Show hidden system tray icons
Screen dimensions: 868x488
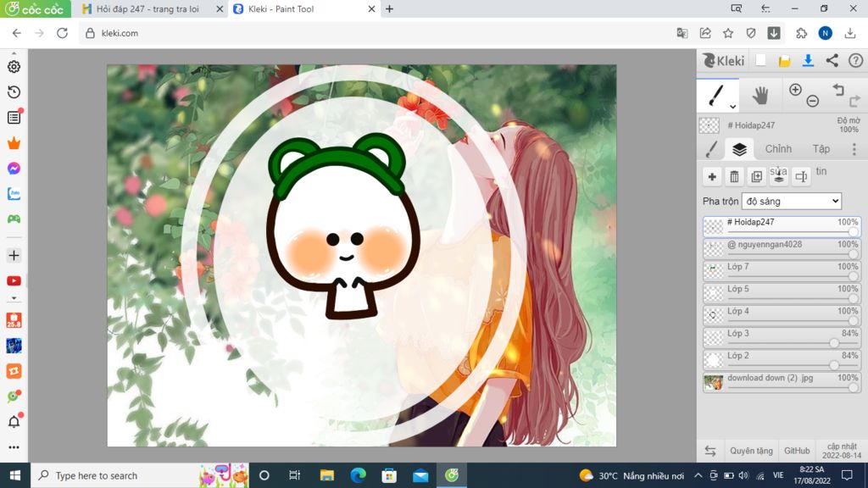(698, 475)
